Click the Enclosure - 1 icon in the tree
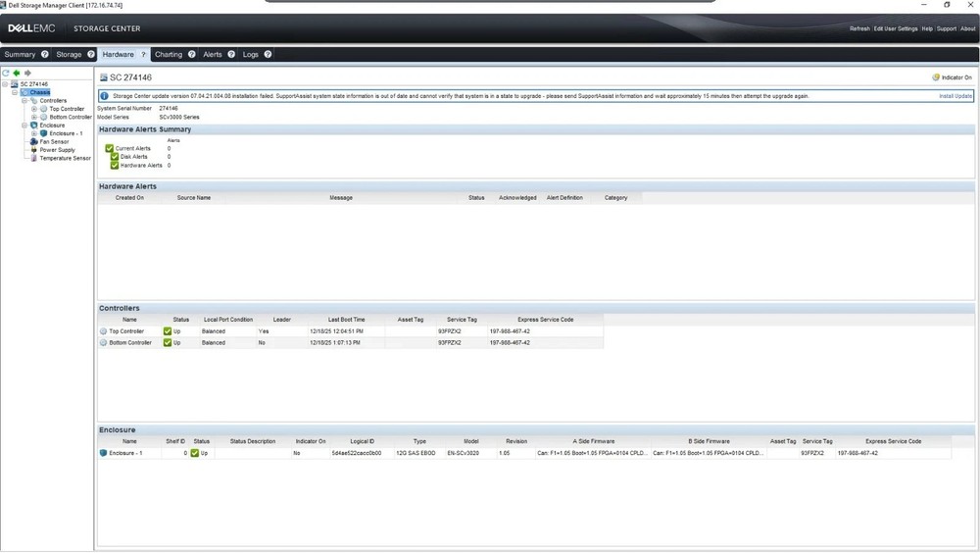 pyautogui.click(x=44, y=133)
